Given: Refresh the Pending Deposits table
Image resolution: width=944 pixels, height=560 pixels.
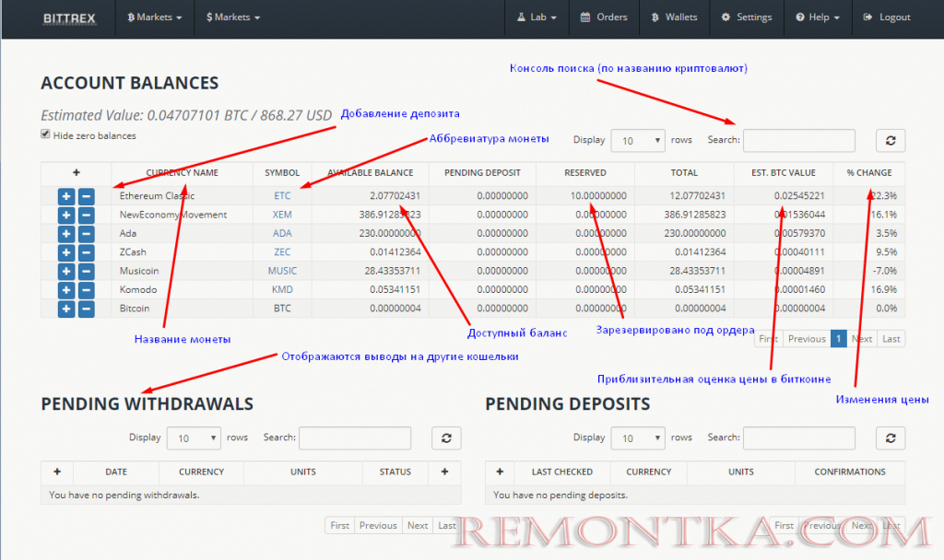Looking at the screenshot, I should (891, 437).
